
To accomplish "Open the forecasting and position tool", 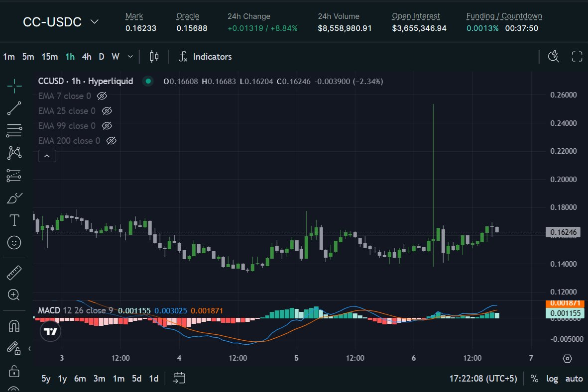I will tap(14, 176).
